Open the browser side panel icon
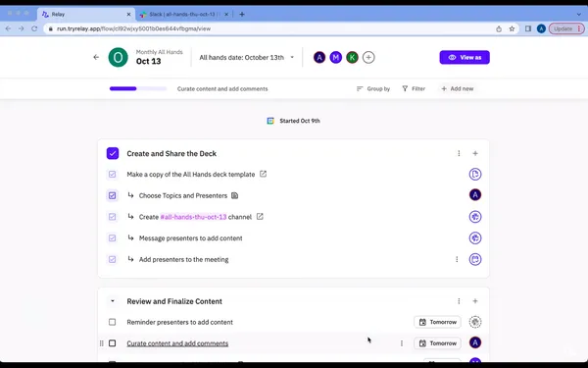This screenshot has width=588, height=368. tap(528, 28)
